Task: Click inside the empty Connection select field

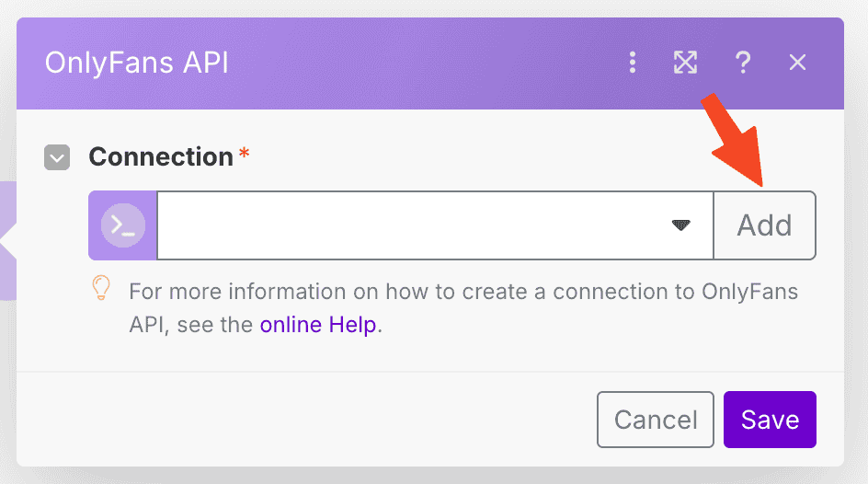Action: coord(414,225)
